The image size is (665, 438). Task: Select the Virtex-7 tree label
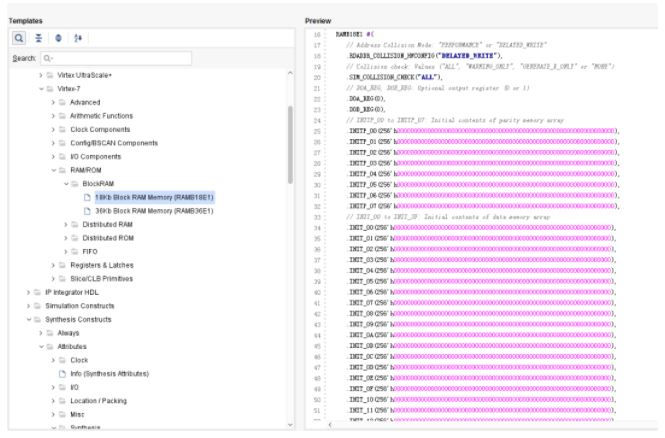coord(69,89)
